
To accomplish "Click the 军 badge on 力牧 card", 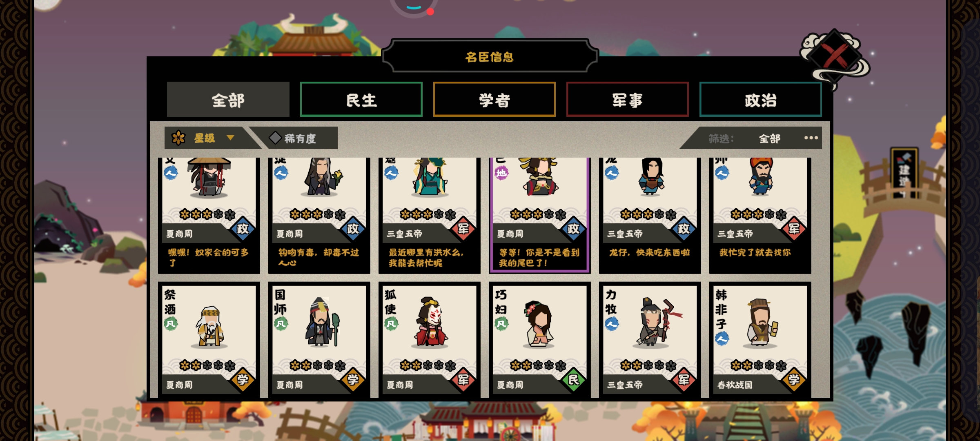I will click(x=684, y=380).
